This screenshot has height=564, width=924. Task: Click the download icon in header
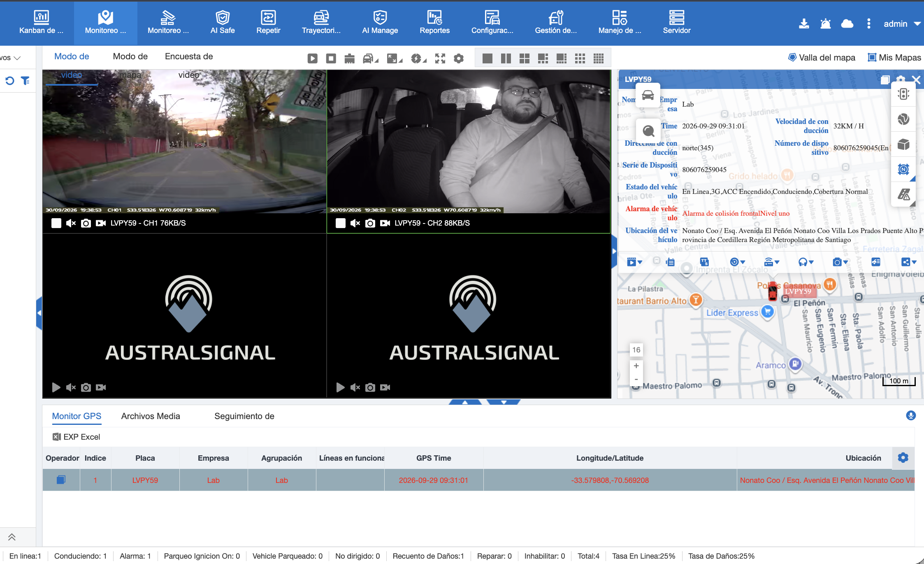click(x=804, y=24)
